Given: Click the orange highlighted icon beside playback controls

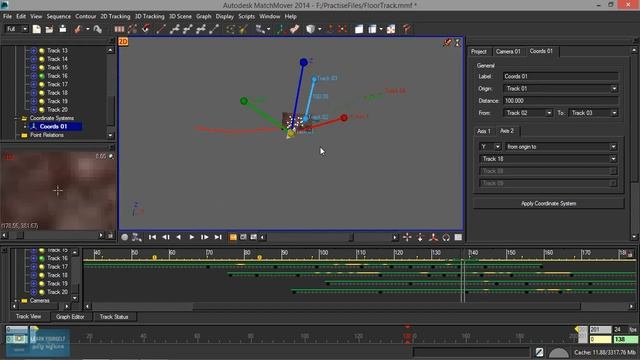Looking at the screenshot, I should tap(233, 237).
